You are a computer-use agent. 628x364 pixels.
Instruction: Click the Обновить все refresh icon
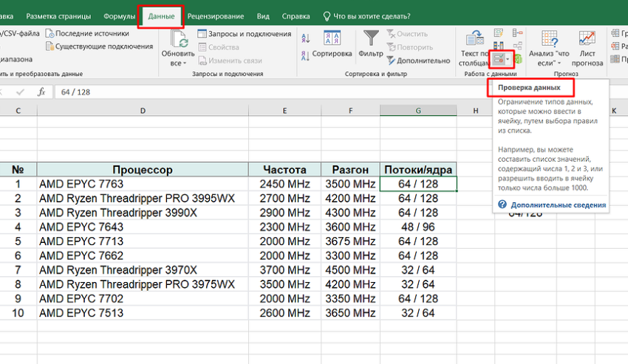click(177, 40)
